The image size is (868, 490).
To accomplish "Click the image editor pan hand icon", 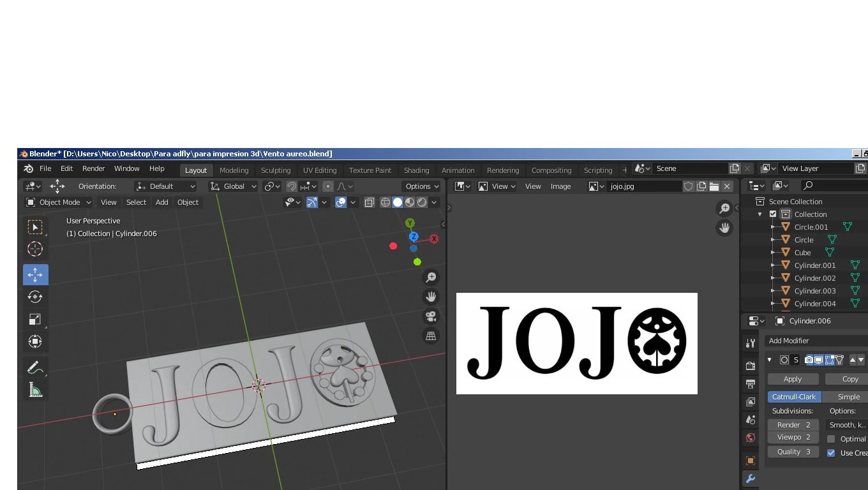I will click(724, 228).
